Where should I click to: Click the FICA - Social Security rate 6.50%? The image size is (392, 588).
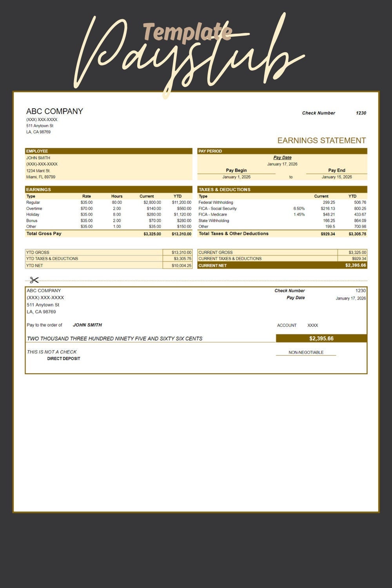coord(299,208)
